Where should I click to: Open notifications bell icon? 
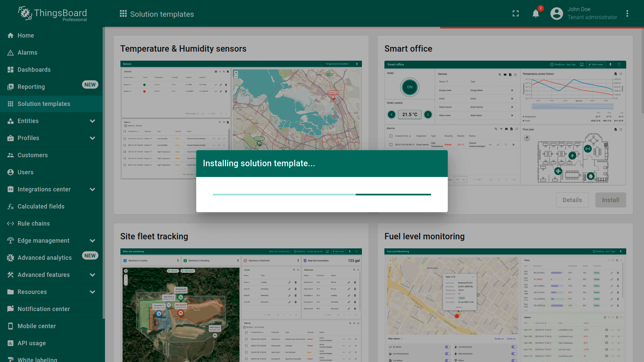click(536, 13)
